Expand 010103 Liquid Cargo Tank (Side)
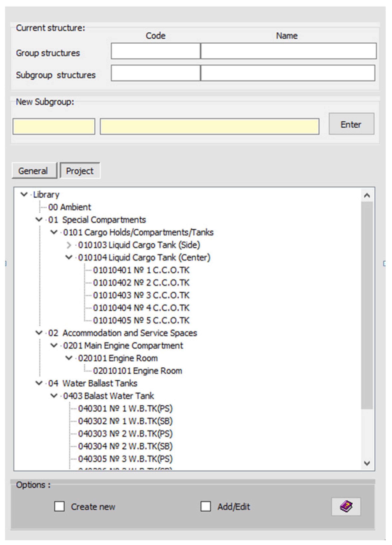Screen dimensions: 392x545 tap(69, 245)
